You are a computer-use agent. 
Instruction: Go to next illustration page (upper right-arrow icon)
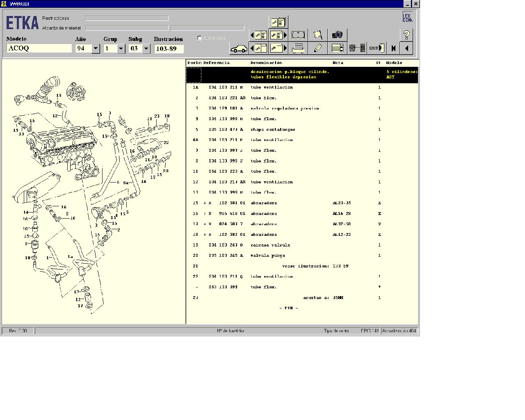pyautogui.click(x=278, y=35)
